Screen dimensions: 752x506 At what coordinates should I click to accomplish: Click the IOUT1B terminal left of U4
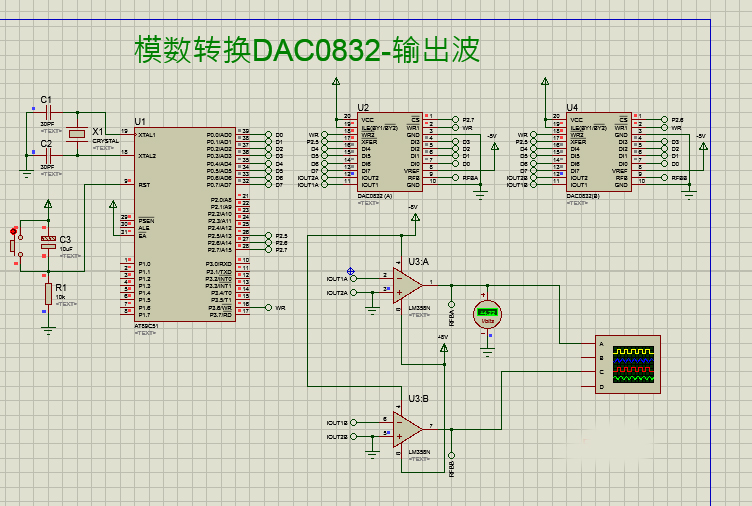(533, 185)
